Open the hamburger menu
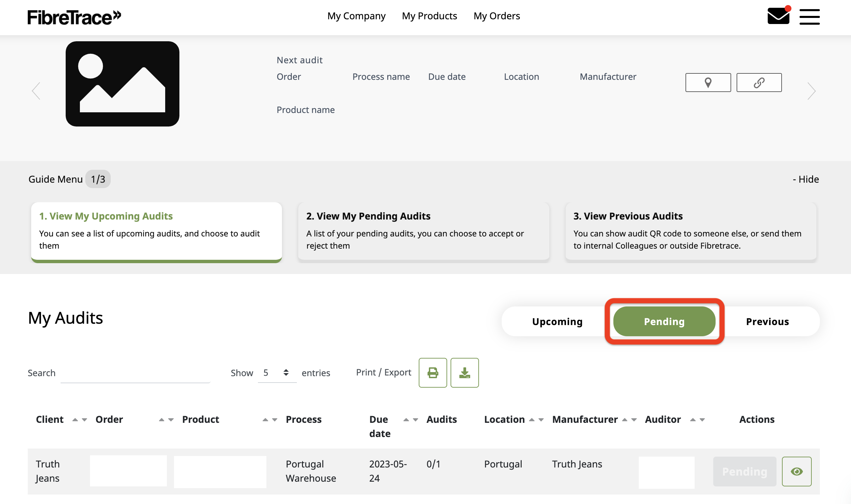 pyautogui.click(x=809, y=17)
